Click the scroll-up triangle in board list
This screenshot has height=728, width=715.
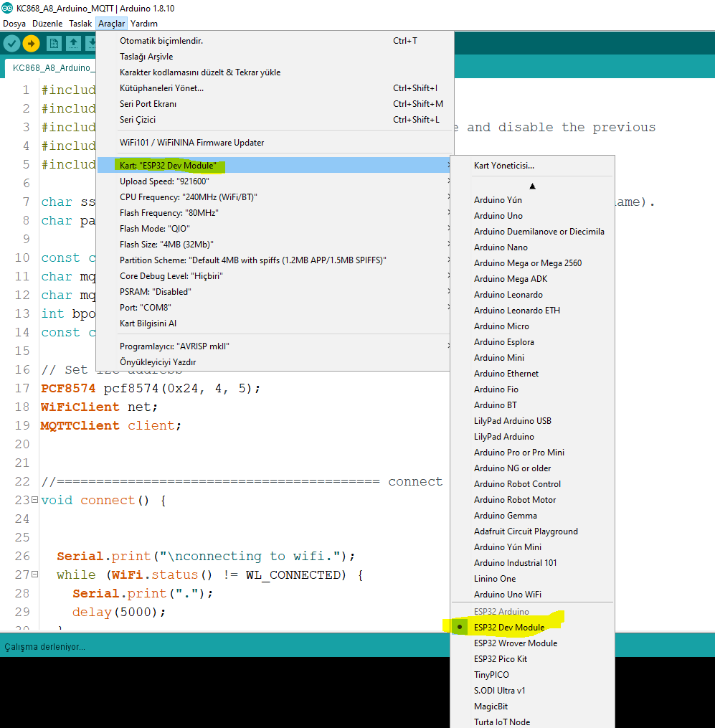tap(532, 186)
